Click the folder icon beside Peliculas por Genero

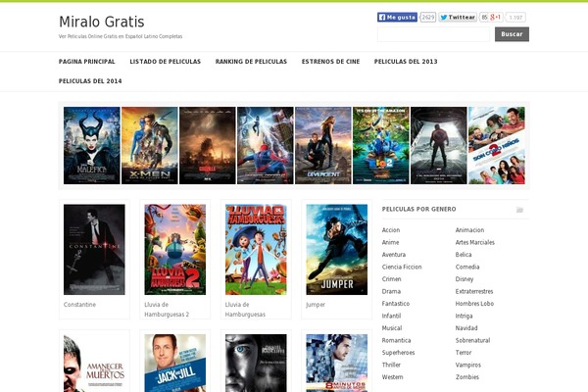click(519, 210)
